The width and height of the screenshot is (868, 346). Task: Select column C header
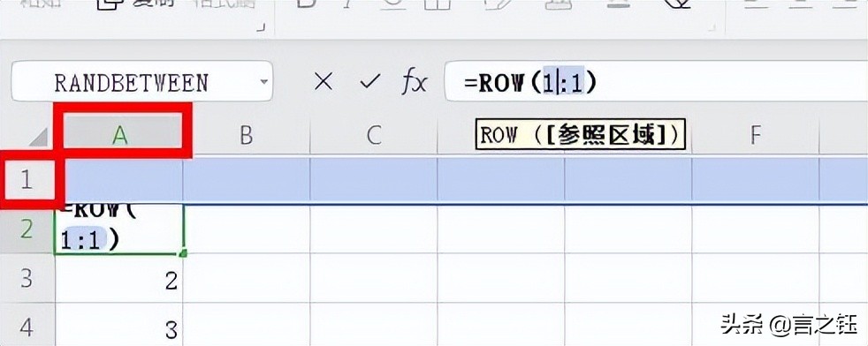pos(374,135)
